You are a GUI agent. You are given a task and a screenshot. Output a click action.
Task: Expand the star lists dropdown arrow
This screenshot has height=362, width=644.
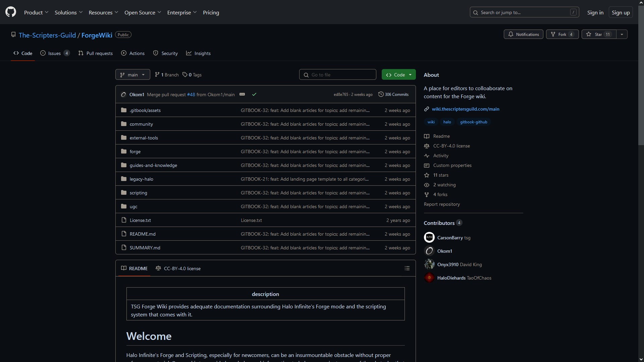tap(622, 34)
